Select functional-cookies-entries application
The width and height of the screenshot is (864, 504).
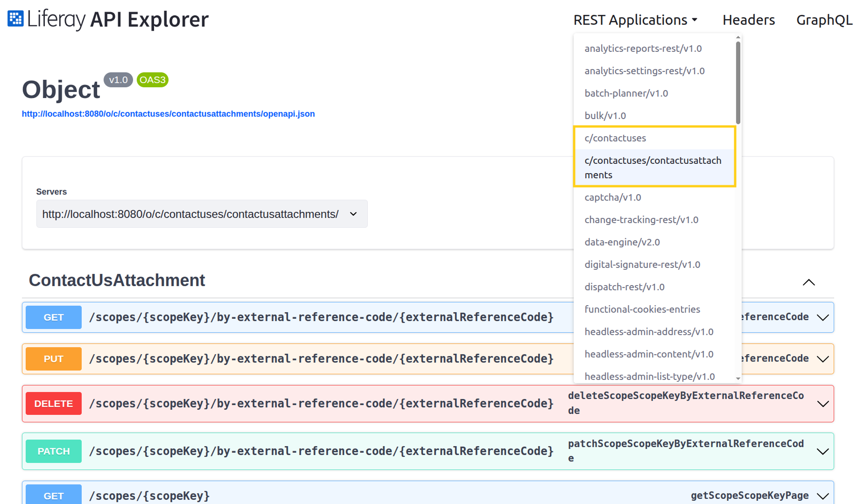654,309
